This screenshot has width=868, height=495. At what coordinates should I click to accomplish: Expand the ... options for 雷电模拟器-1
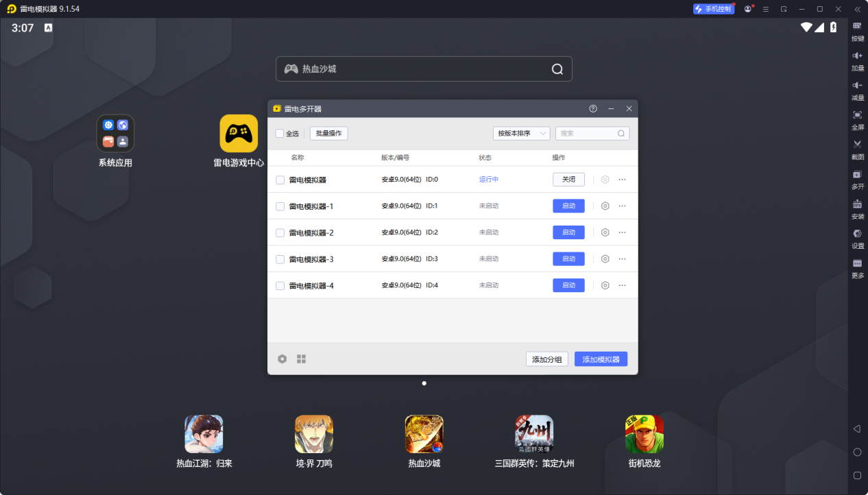623,206
